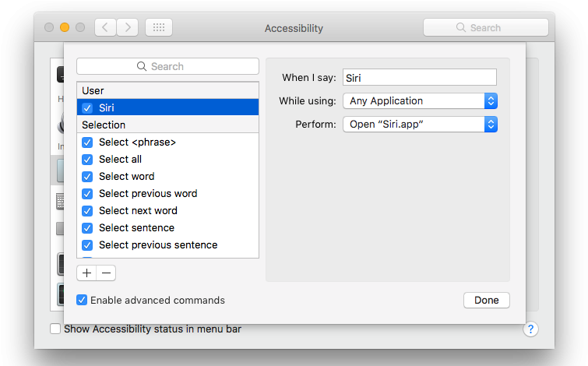This screenshot has height=366, width=588.
Task: Click the When I say text field
Action: coord(420,78)
